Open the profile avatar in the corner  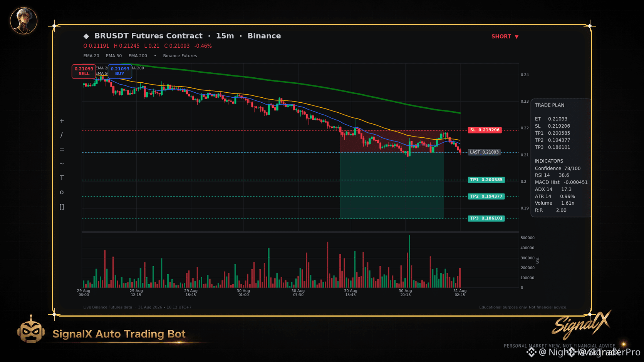tap(23, 21)
